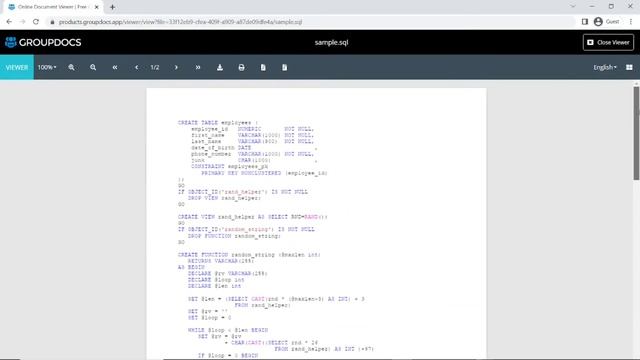Open the English language dropdown
This screenshot has height=360, width=640.
[605, 67]
